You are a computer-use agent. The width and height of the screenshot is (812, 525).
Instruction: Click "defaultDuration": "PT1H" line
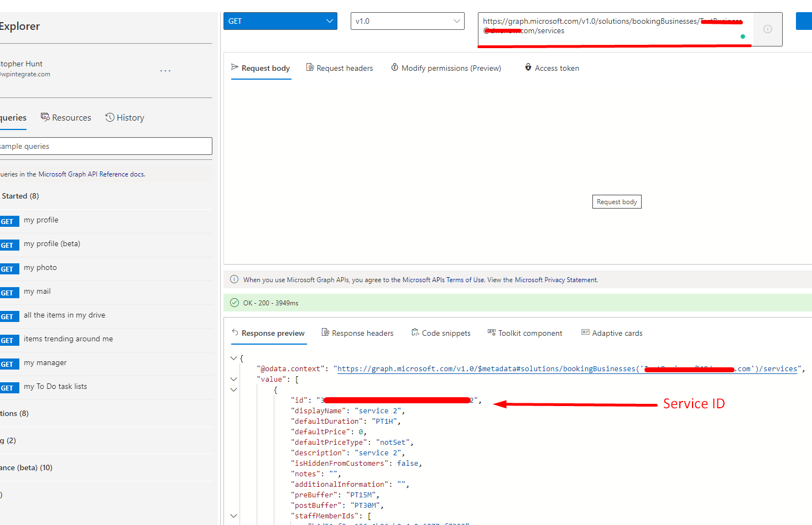point(346,422)
